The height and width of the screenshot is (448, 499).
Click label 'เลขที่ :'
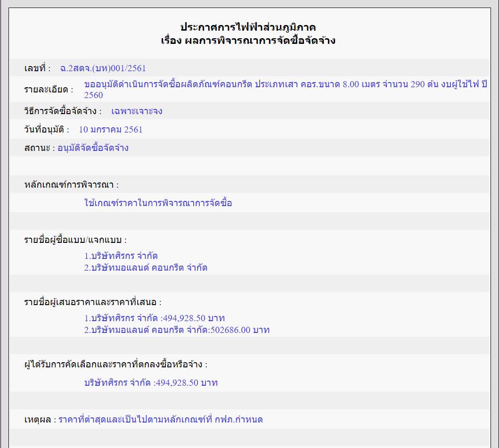pyautogui.click(x=37, y=68)
